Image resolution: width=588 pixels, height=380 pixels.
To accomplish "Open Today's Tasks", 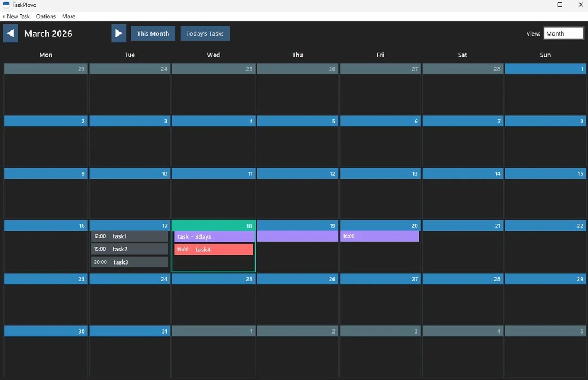I will point(205,33).
